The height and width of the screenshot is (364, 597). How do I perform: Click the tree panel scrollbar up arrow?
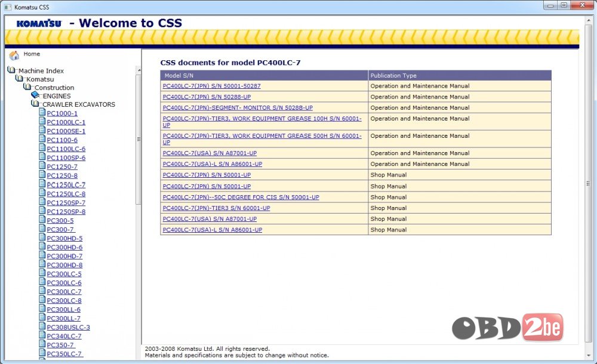[x=139, y=70]
